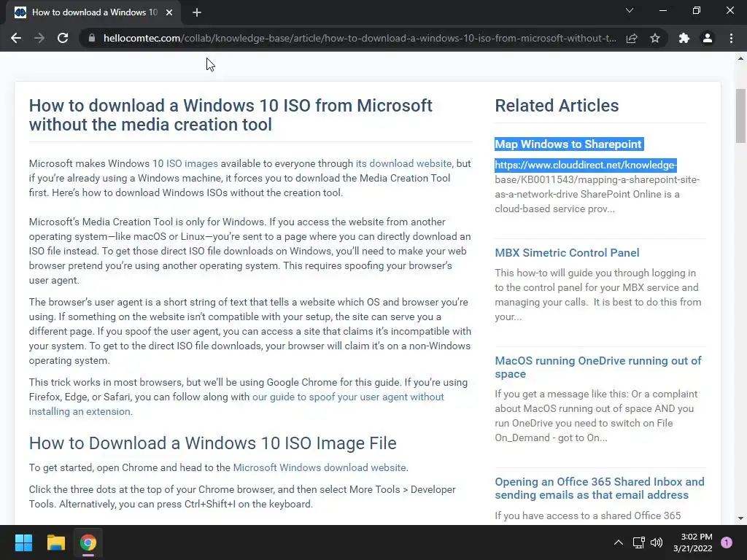
Task: Open Windows Start menu
Action: 23,542
